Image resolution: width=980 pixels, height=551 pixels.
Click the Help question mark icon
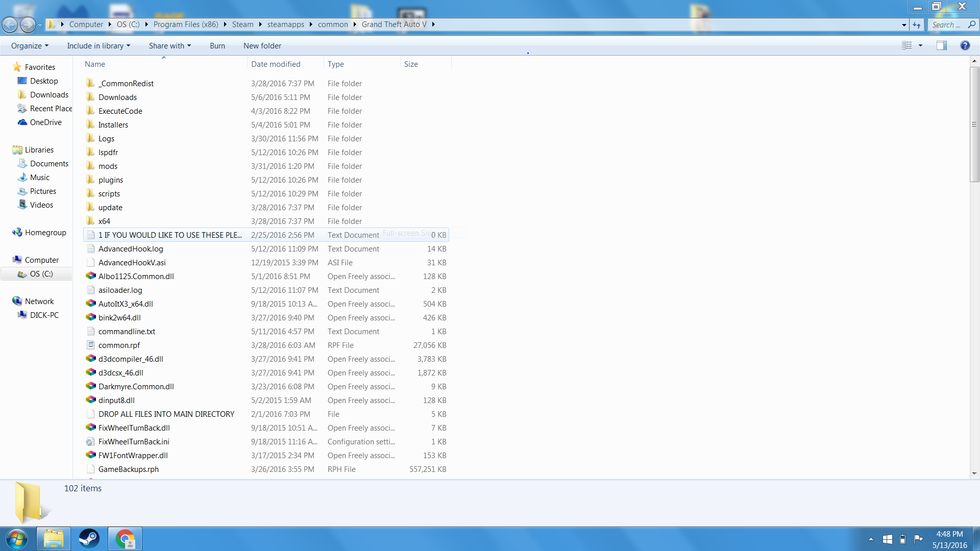click(x=965, y=45)
